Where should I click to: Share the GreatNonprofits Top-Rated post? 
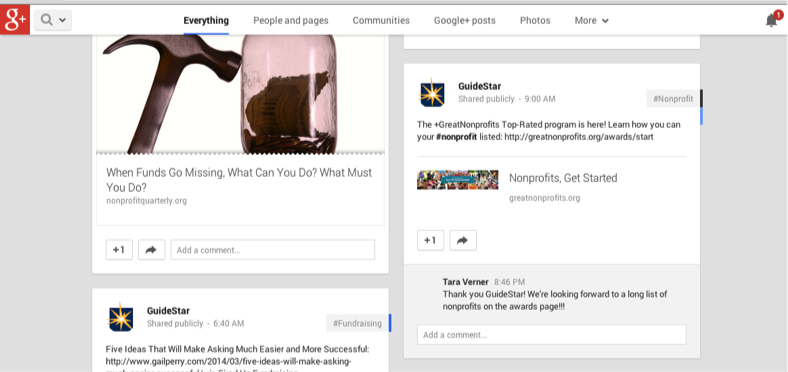click(463, 240)
